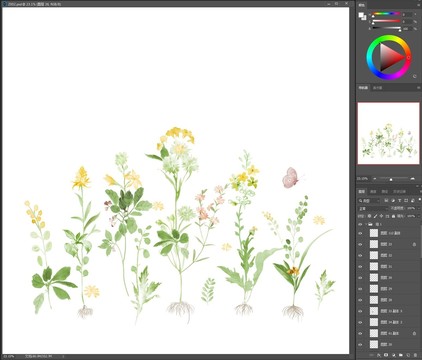
Task: Click the Navigator preview thumbnail of the flowers
Action: click(x=388, y=133)
